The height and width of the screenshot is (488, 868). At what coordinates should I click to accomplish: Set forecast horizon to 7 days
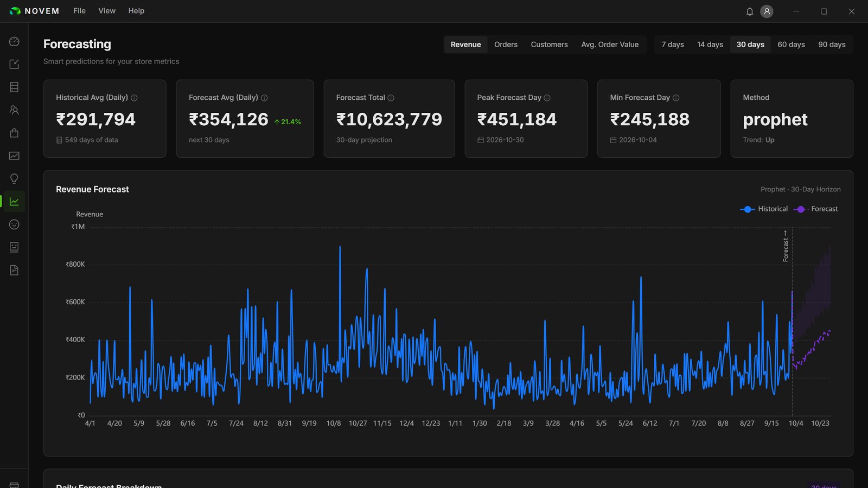(x=672, y=44)
